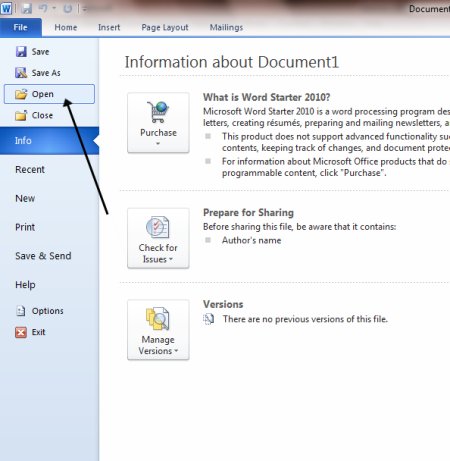Click the 'Prepare for Sharing' heading
The height and width of the screenshot is (461, 450).
[x=248, y=213]
